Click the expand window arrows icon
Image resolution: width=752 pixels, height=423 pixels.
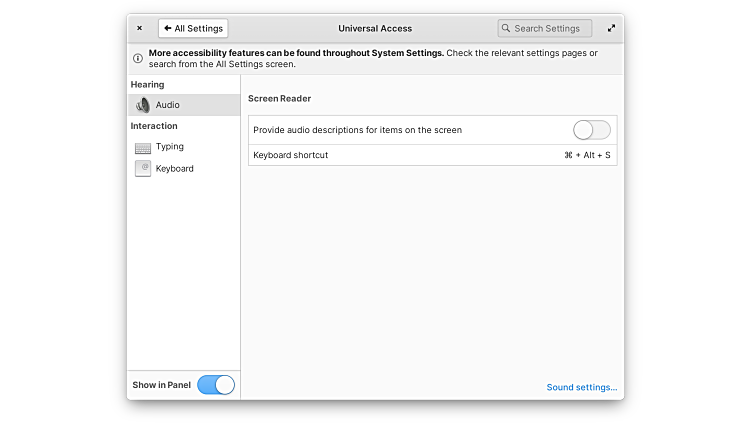[x=611, y=29]
